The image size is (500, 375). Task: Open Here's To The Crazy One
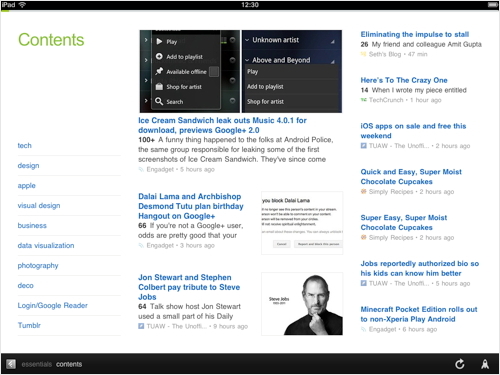pos(404,80)
